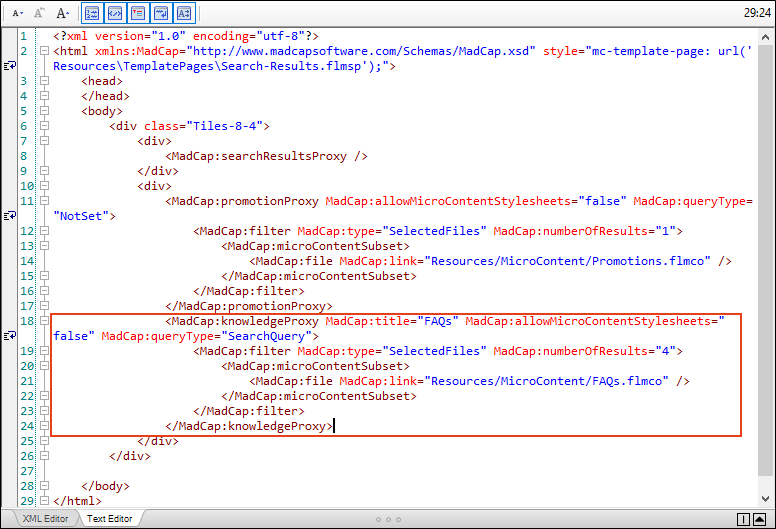
Task: Collapse promotionProxy block on line 11
Action: 45,200
